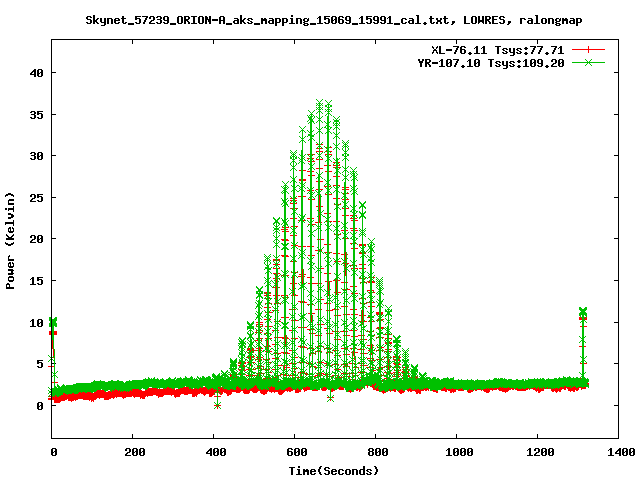640x480 pixels.
Task: Click x-axis tick label 1200
Action: 540,452
